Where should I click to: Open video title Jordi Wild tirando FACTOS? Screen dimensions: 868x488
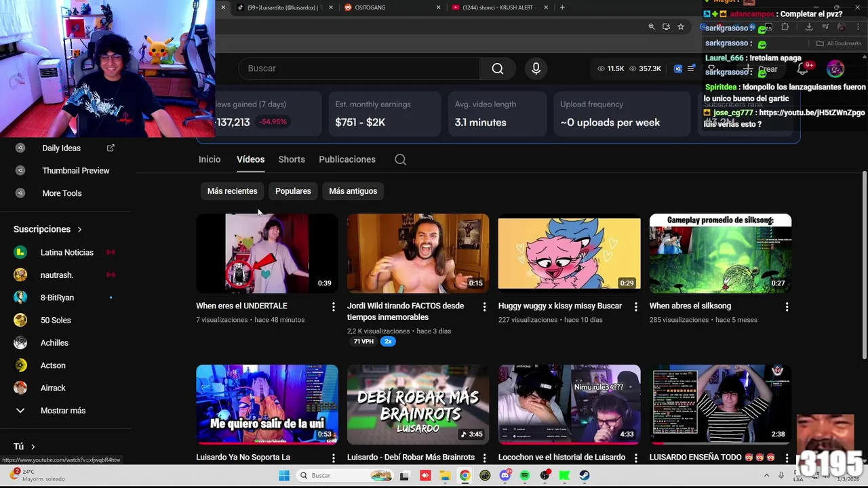(x=406, y=311)
